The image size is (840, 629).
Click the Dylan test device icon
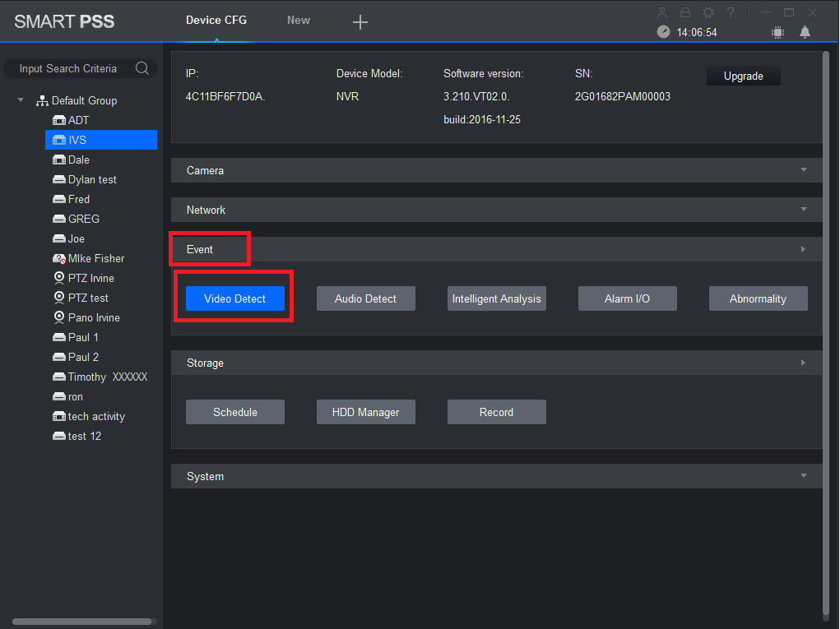point(59,179)
